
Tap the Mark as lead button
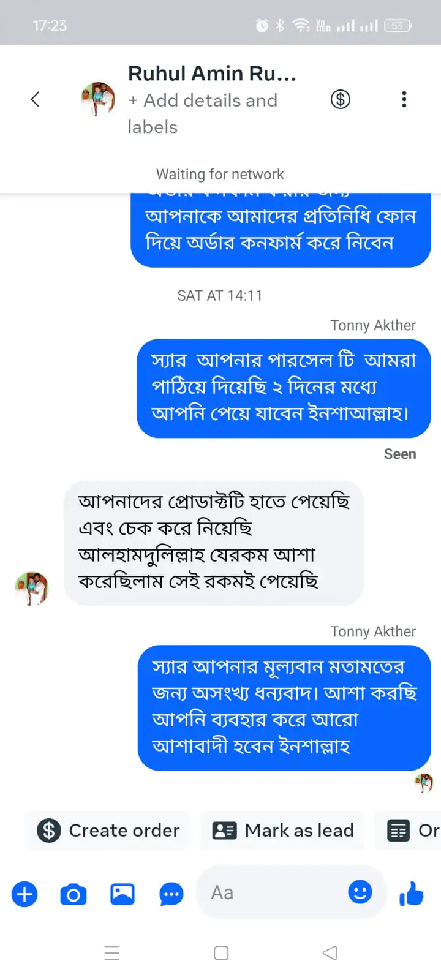(283, 831)
